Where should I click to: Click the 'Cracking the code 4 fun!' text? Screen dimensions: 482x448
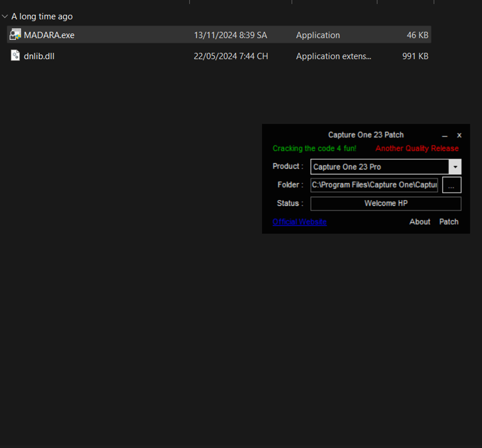[x=315, y=148]
